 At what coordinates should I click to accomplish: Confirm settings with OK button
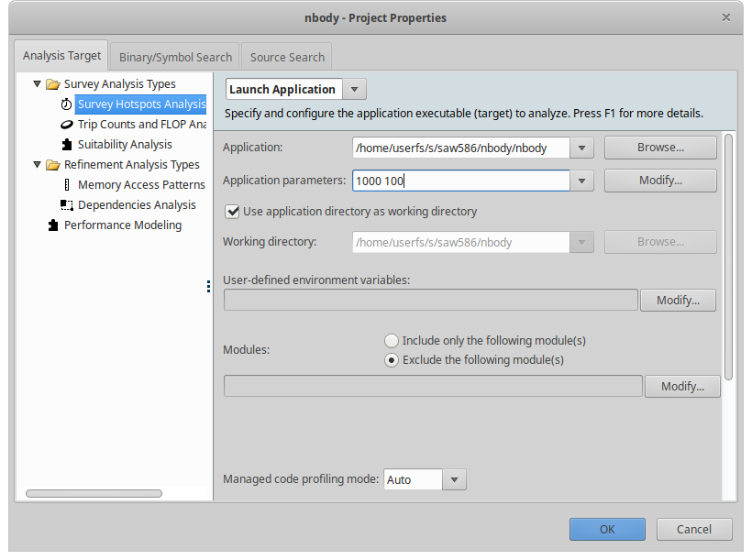tap(607, 530)
